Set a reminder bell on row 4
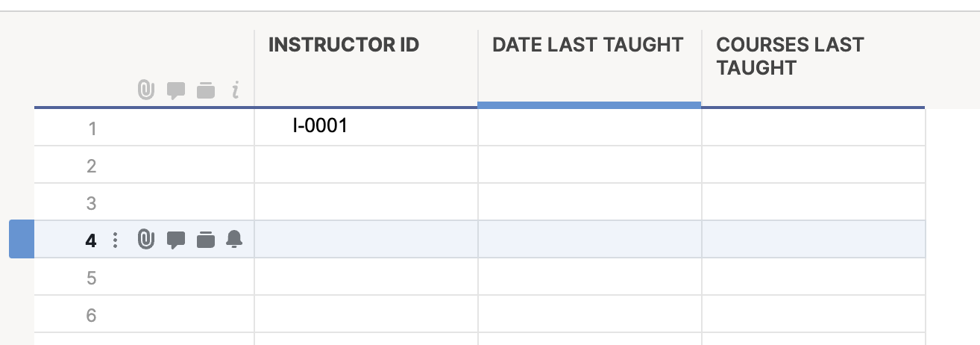This screenshot has width=980, height=345. pos(234,240)
